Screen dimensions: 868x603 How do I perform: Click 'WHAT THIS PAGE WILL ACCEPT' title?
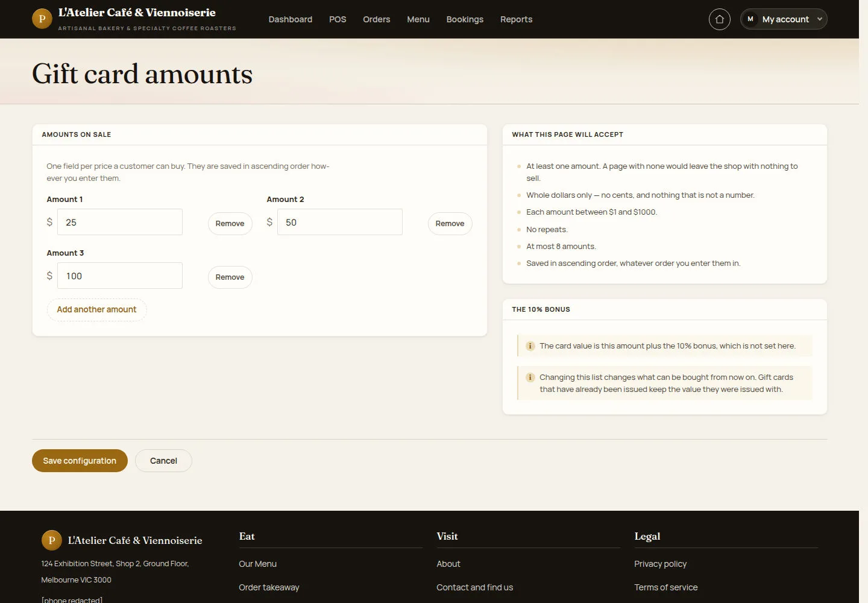[x=568, y=134]
